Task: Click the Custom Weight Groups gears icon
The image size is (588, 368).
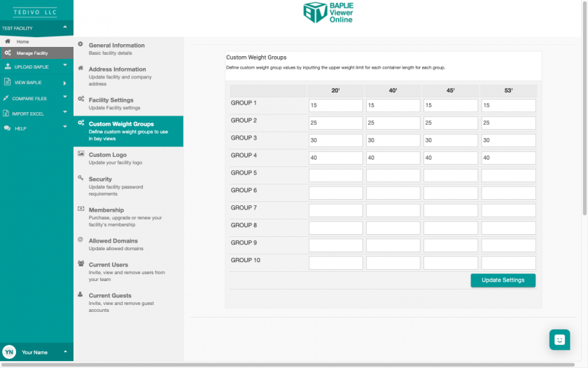Action: pos(80,123)
